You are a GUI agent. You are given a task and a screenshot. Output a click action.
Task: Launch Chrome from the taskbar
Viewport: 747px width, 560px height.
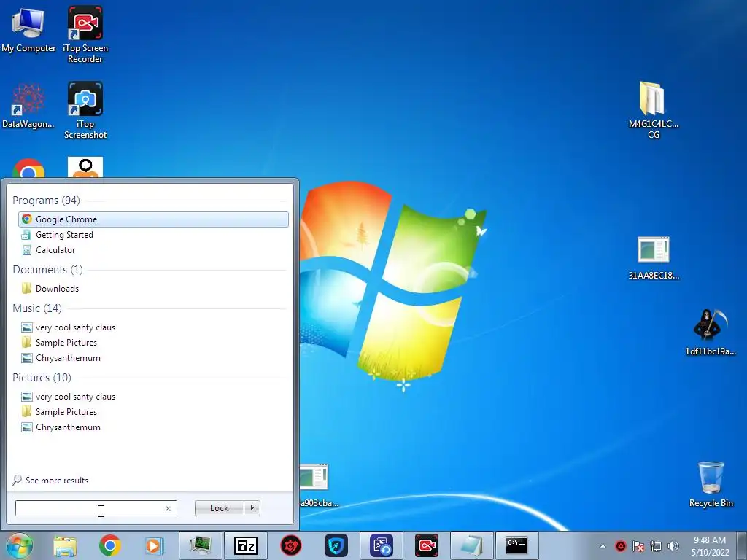tap(110, 545)
